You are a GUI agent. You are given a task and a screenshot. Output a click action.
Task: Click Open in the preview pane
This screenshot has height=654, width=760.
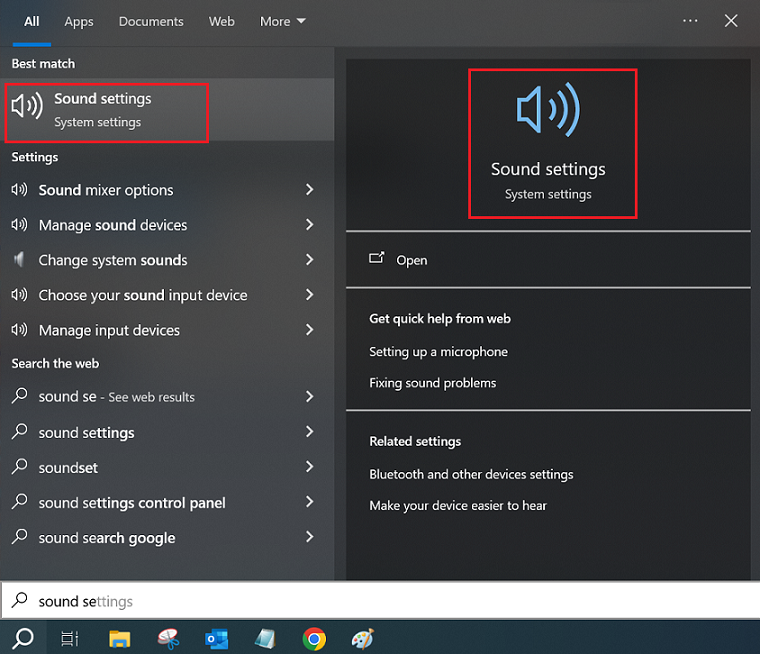[x=411, y=260]
